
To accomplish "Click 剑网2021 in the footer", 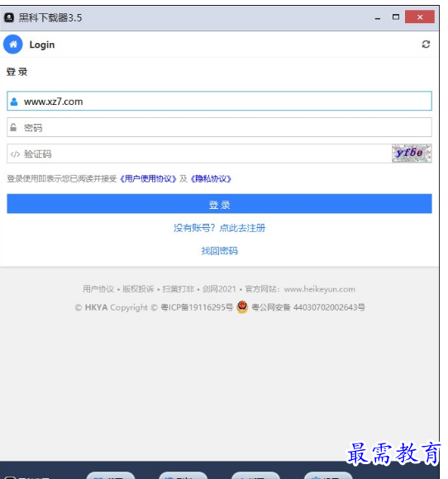I will pos(219,289).
